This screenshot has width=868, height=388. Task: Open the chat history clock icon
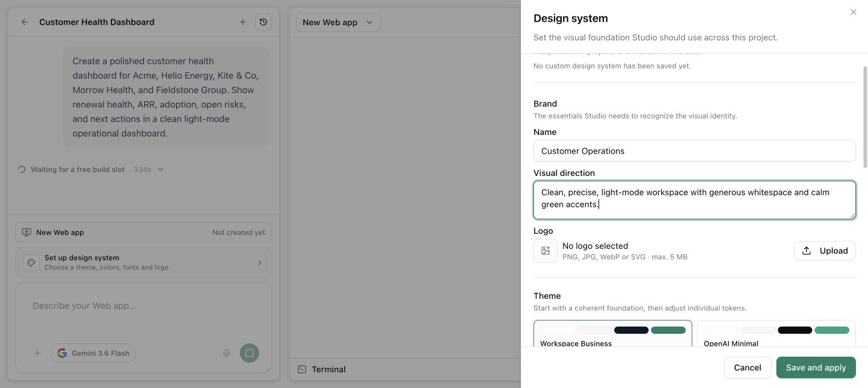(263, 22)
